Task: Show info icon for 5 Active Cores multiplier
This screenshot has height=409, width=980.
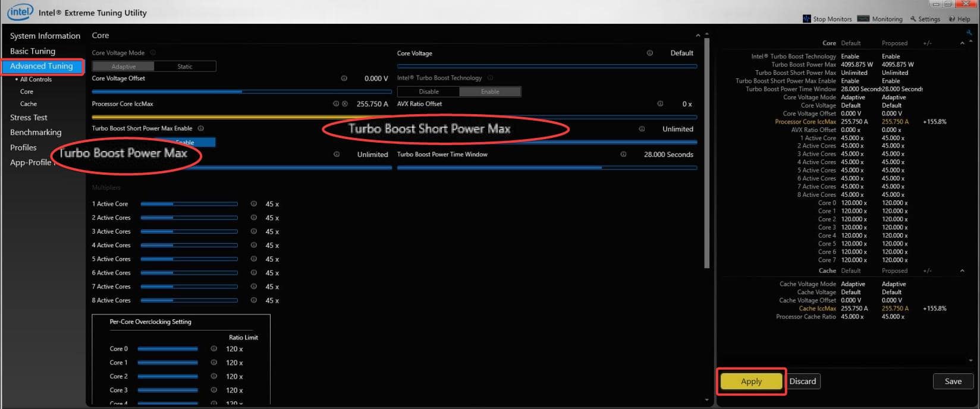Action: click(254, 259)
